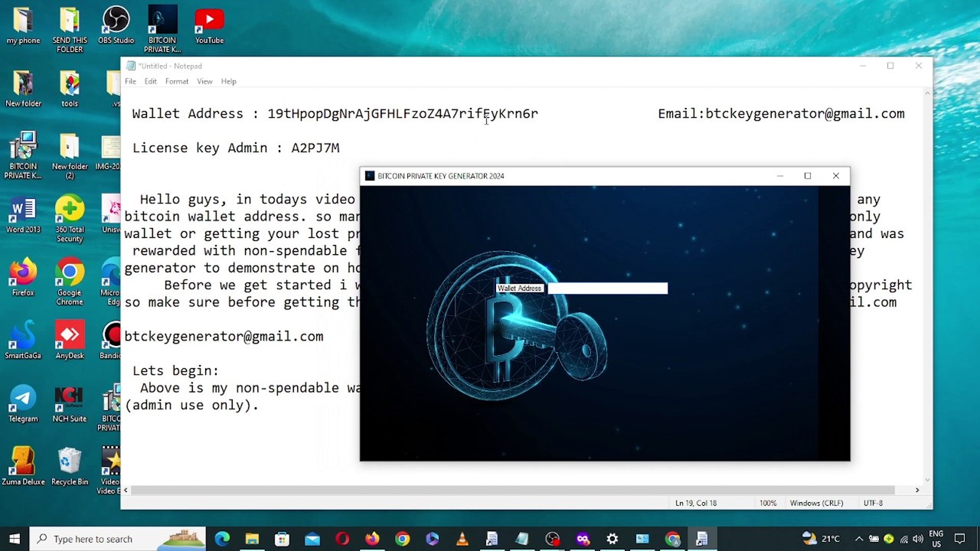Screen dimensions: 980x551
Task: Open Microsoft Store from the taskbar
Action: (x=282, y=539)
